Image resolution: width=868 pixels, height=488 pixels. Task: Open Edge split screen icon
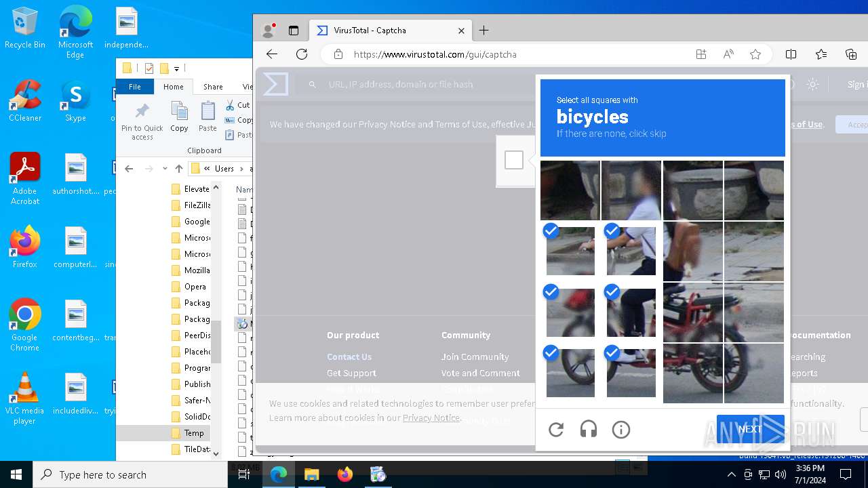[x=791, y=54]
